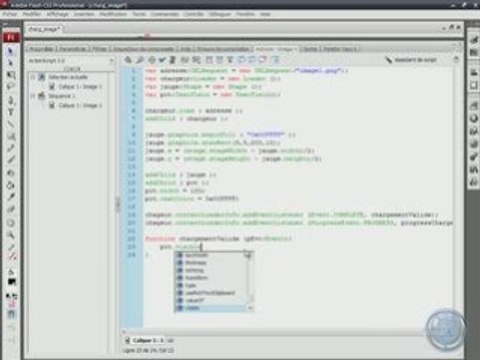Choose toString in the code hint list

(211, 270)
